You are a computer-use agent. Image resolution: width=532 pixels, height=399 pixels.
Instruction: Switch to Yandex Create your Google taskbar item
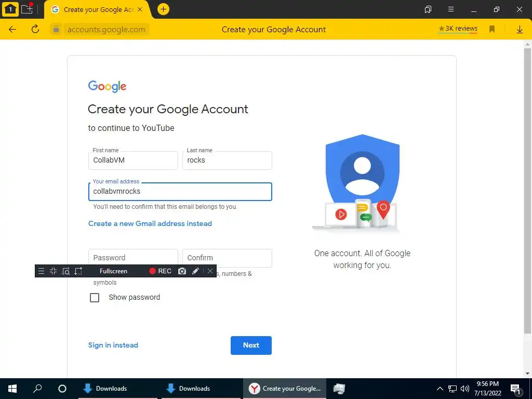click(285, 389)
